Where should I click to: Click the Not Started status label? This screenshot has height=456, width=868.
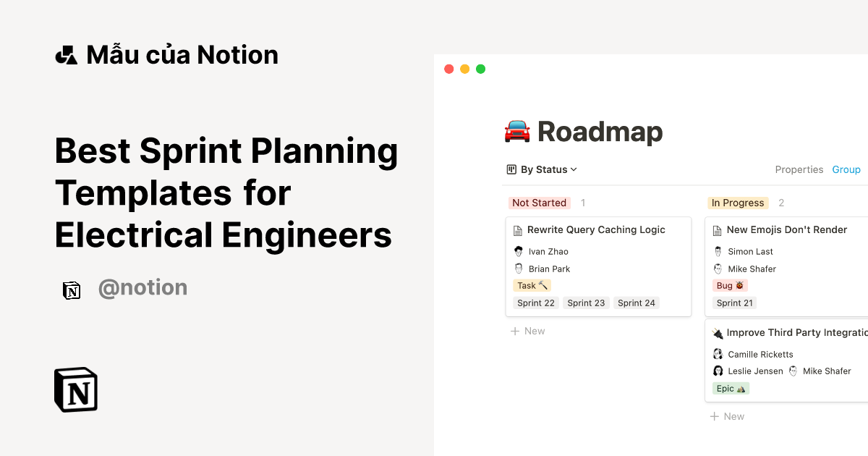[x=539, y=203]
